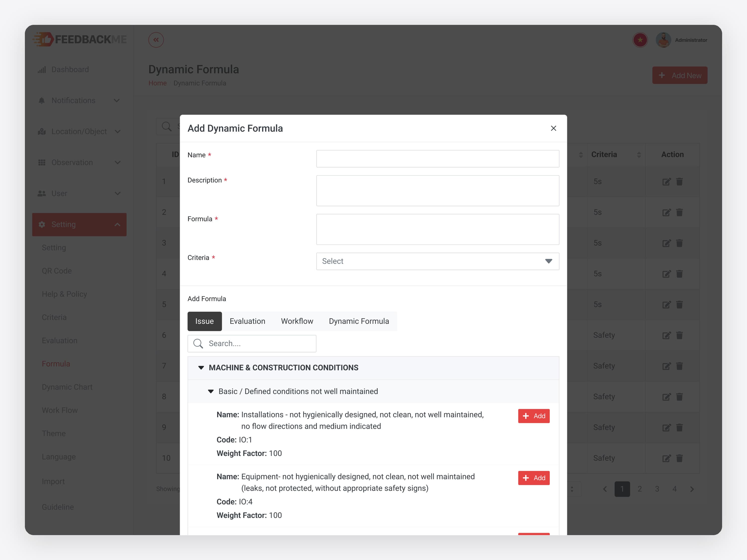Go to page 3 in pagination

pyautogui.click(x=657, y=489)
